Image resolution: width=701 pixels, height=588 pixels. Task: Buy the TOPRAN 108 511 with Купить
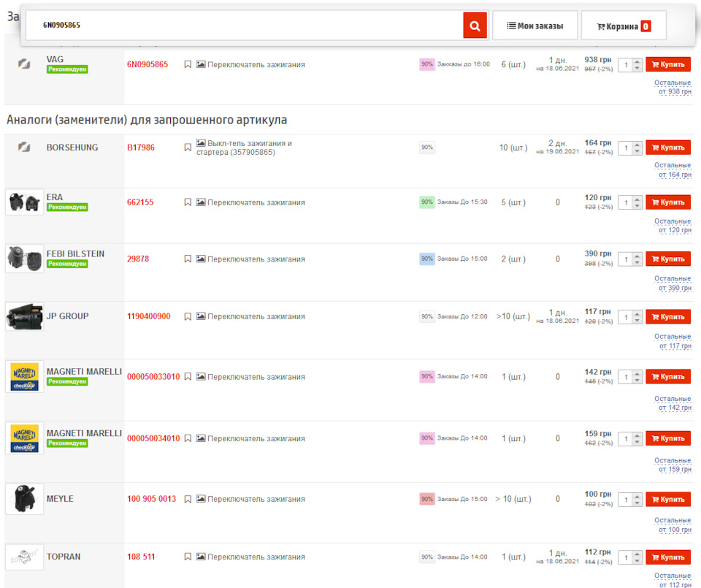[x=668, y=557]
